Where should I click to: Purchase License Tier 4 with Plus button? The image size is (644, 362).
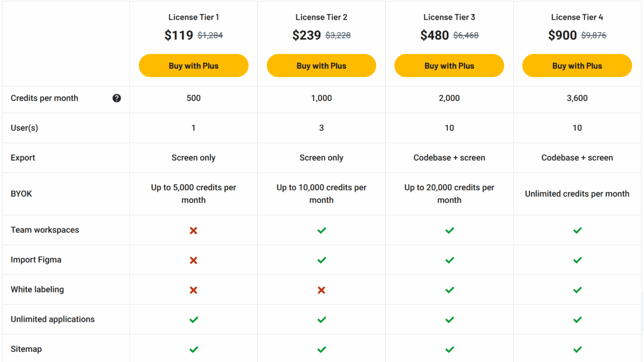coord(577,66)
